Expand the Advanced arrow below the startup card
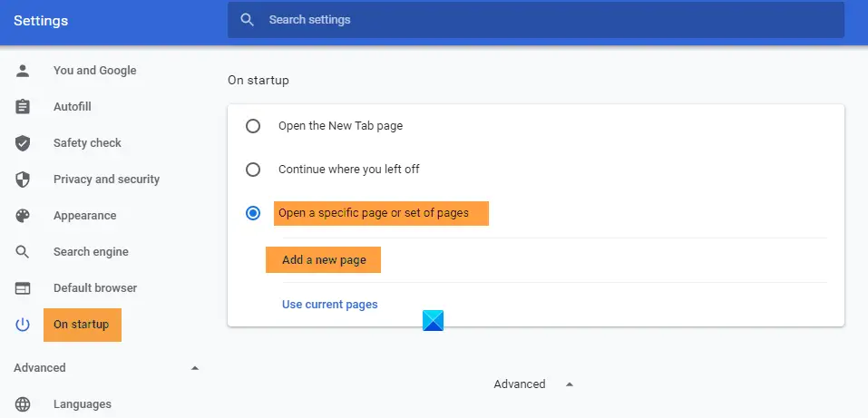Viewport: 868px width, 418px height. point(570,384)
